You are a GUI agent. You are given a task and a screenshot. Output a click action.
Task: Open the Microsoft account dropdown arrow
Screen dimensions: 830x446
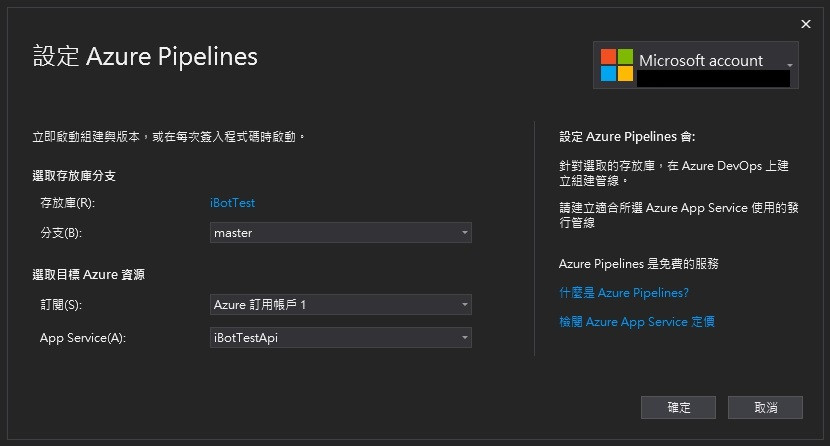790,65
